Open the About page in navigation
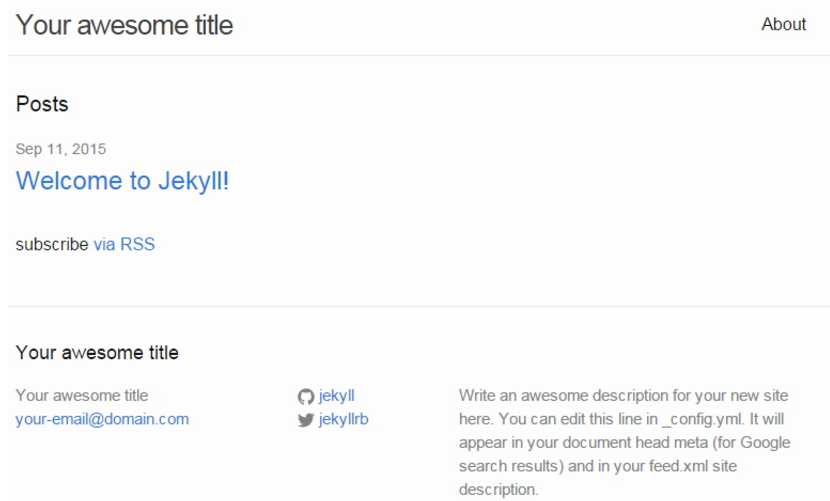Viewport: 830px width, 501px height. (x=783, y=24)
